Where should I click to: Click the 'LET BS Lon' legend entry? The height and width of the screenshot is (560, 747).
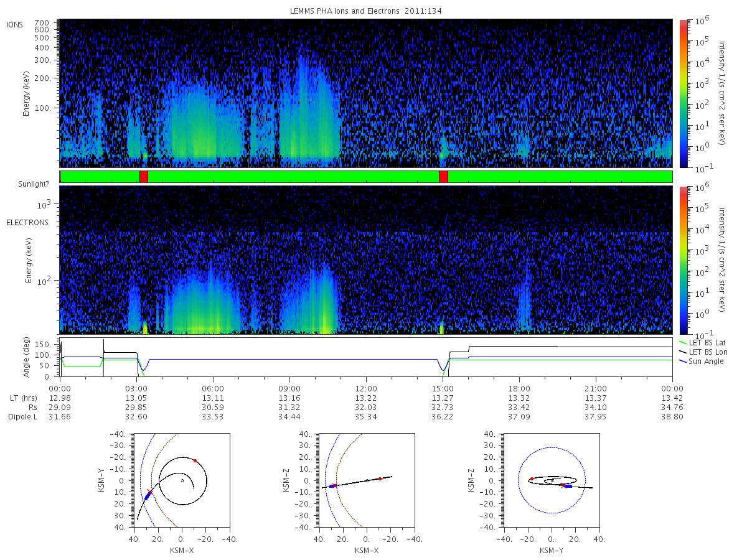pyautogui.click(x=707, y=352)
